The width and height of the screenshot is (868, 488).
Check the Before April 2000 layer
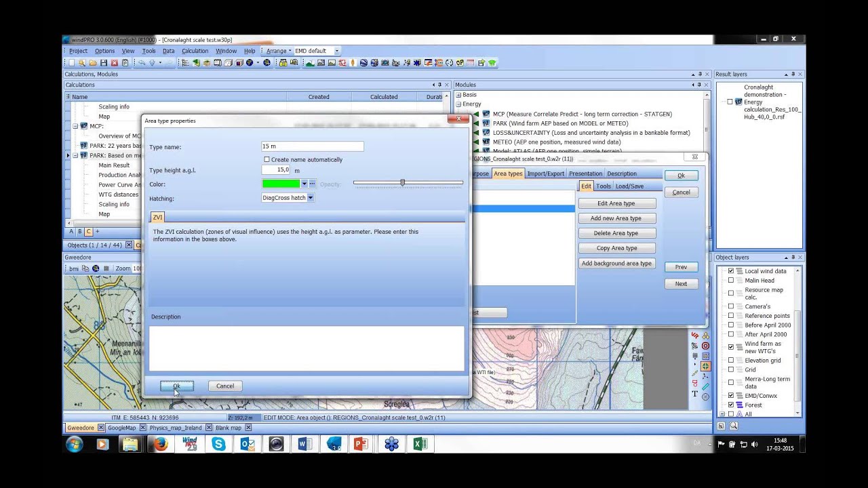[x=731, y=325]
